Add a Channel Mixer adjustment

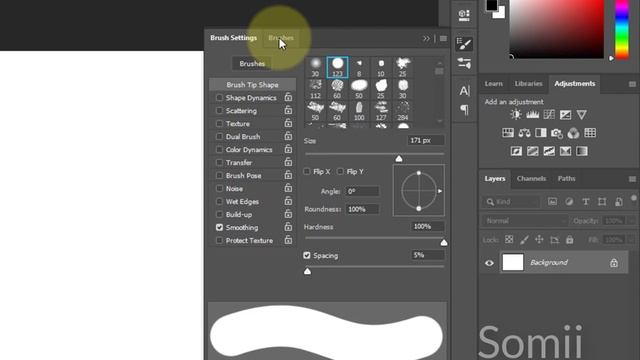[x=573, y=133]
